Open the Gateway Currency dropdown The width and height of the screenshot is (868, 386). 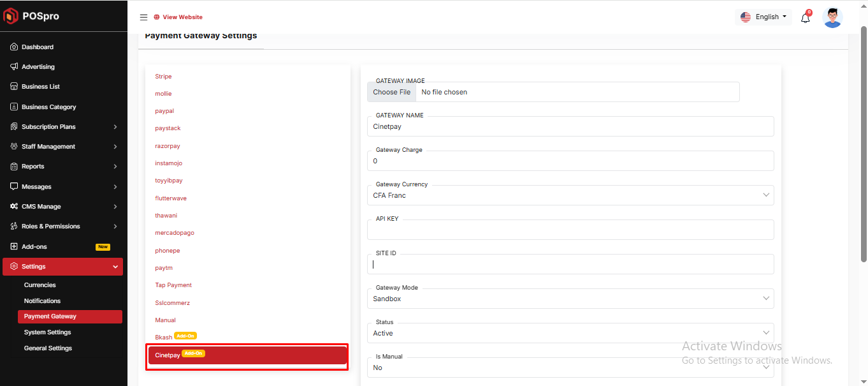tap(570, 195)
